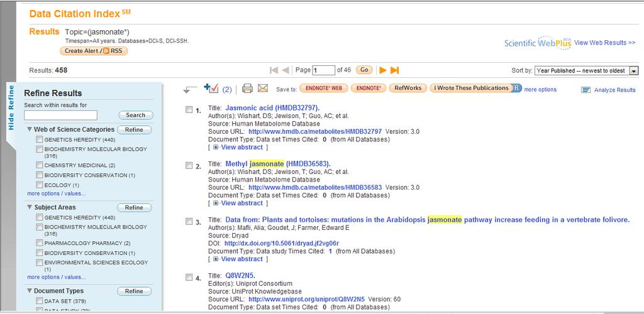The width and height of the screenshot is (644, 314).
Task: Check CHEMISTRY MEDICINAL category box
Action: [39, 165]
